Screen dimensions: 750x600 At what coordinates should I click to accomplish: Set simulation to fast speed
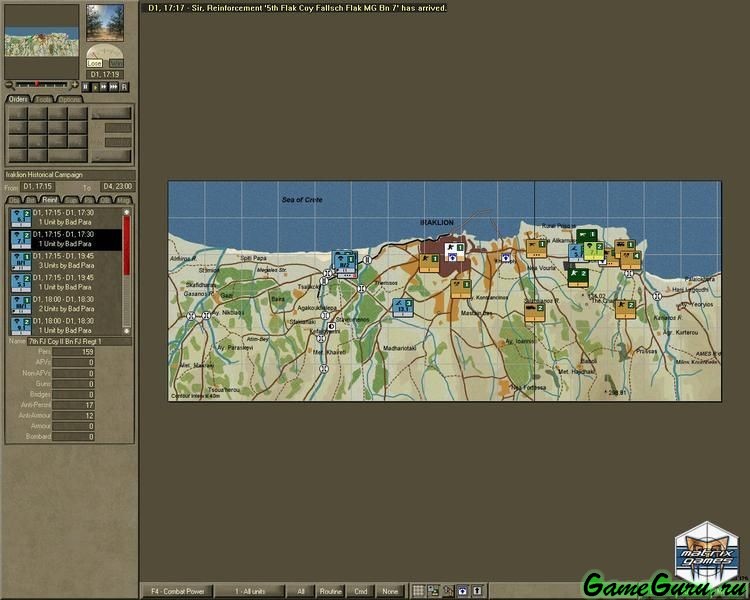click(104, 87)
